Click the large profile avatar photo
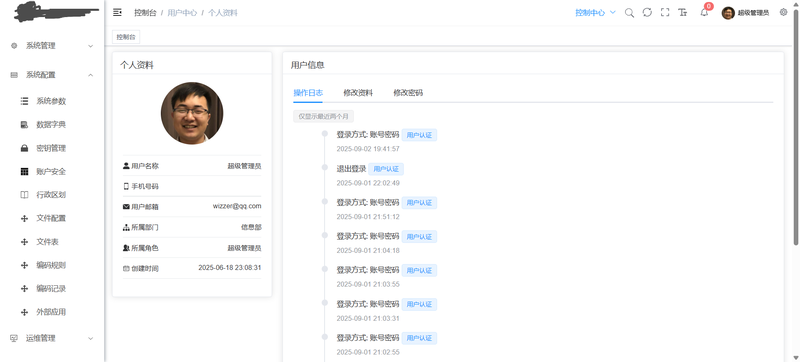The image size is (800, 362). click(192, 113)
